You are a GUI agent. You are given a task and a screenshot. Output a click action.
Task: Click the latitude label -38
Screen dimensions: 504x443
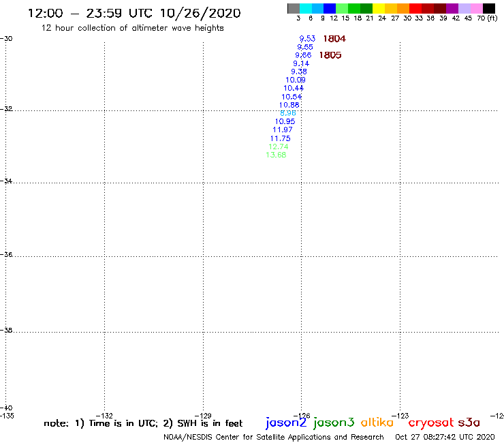[x=6, y=330]
